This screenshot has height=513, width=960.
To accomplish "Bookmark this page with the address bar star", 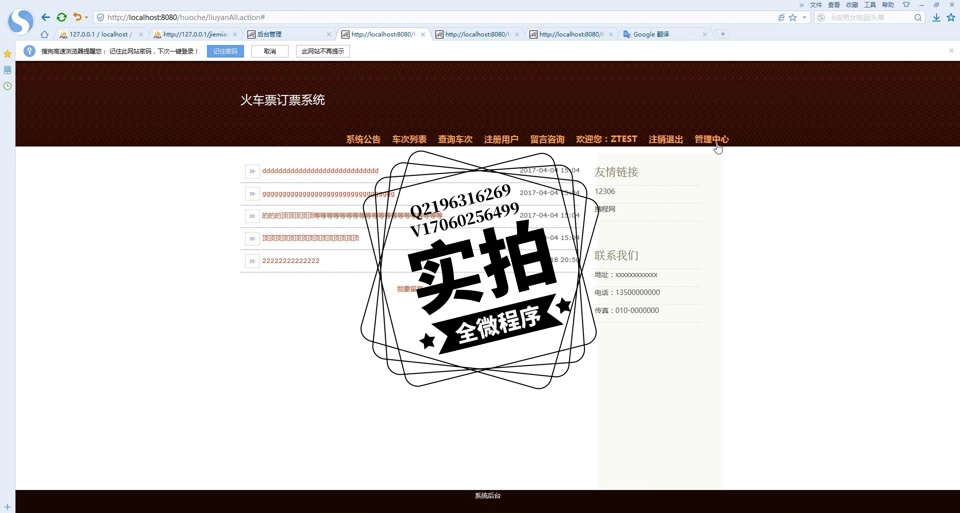I will coord(793,17).
